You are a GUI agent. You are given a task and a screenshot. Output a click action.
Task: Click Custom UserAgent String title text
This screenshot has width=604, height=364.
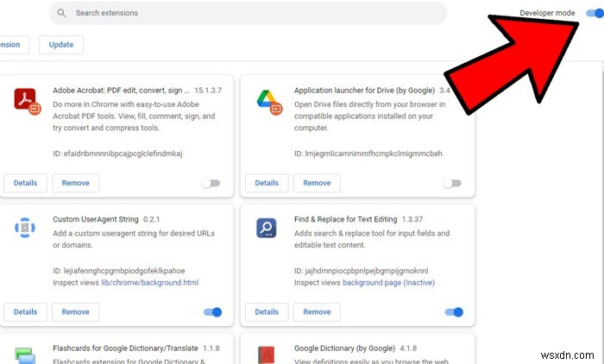(96, 220)
